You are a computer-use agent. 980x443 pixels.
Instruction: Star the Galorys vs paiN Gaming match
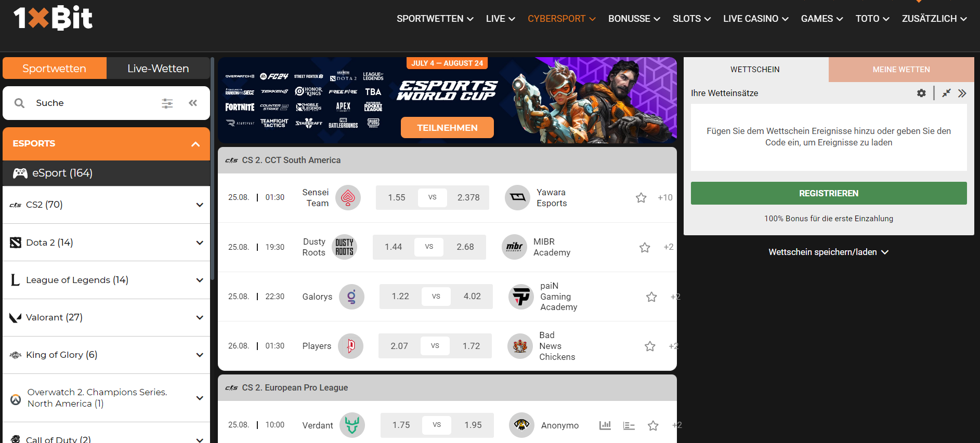point(651,297)
